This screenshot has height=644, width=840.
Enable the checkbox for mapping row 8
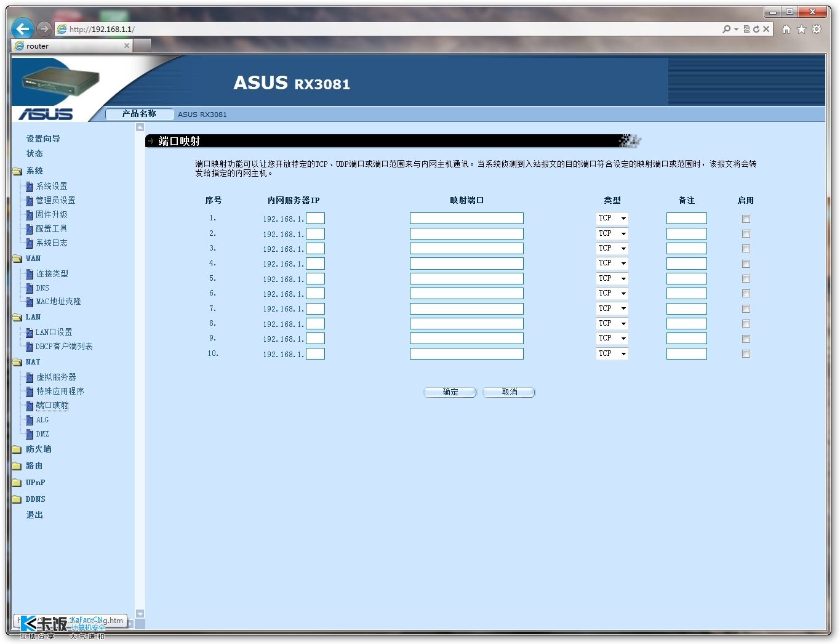tap(746, 324)
